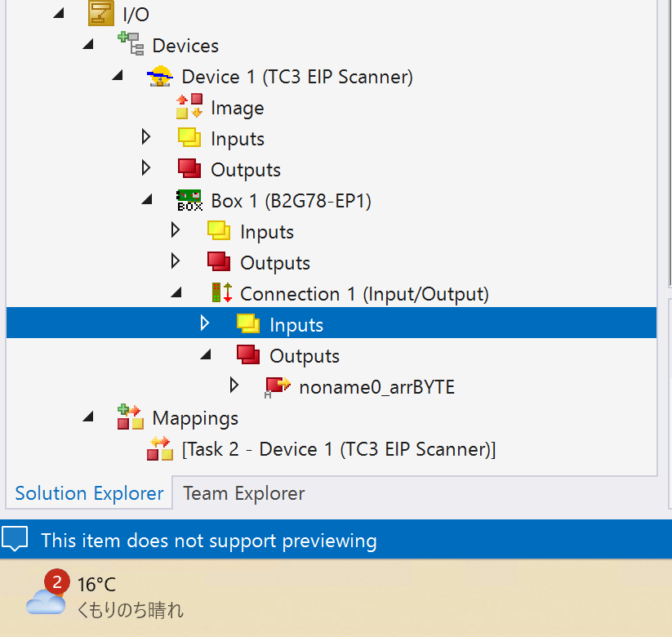Click the Image node icon
672x637 pixels.
coord(189,107)
